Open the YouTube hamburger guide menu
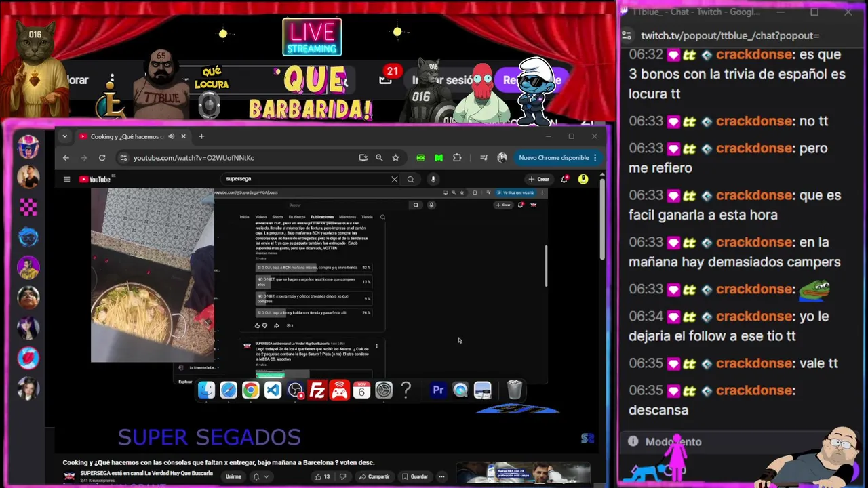 [x=66, y=179]
